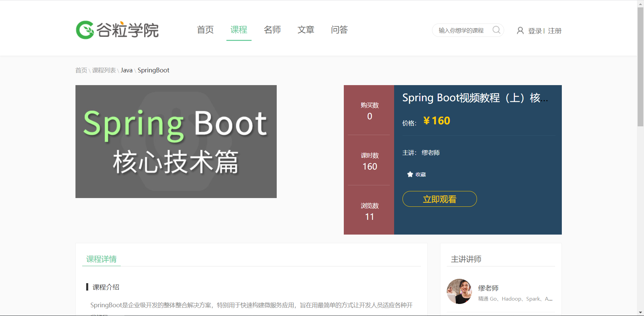Click the 精通 Go、Hadoop、Spark lecturer description

[x=515, y=299]
